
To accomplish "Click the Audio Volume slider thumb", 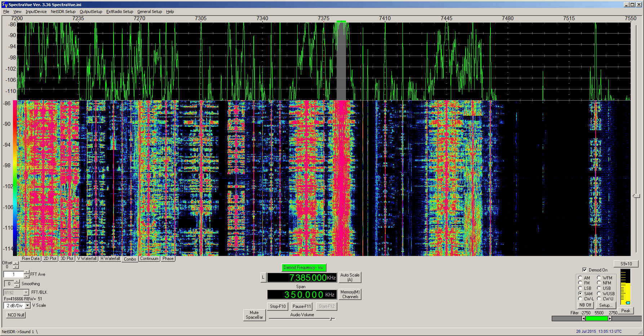I will [x=331, y=319].
